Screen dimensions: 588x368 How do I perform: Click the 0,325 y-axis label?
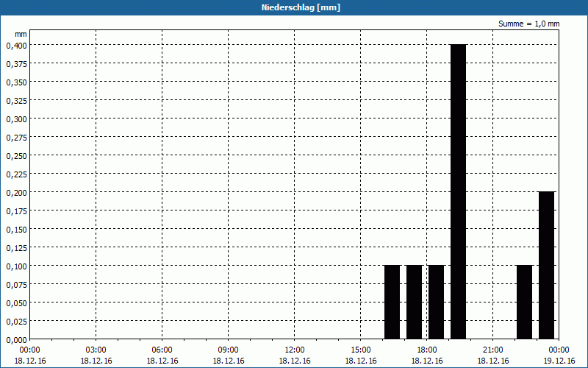pos(16,101)
